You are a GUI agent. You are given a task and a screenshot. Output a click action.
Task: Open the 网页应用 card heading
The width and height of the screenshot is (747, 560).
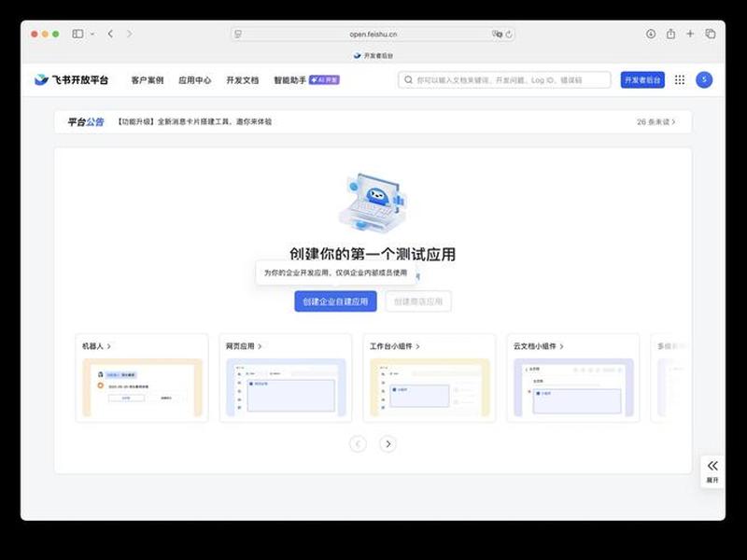click(x=244, y=346)
